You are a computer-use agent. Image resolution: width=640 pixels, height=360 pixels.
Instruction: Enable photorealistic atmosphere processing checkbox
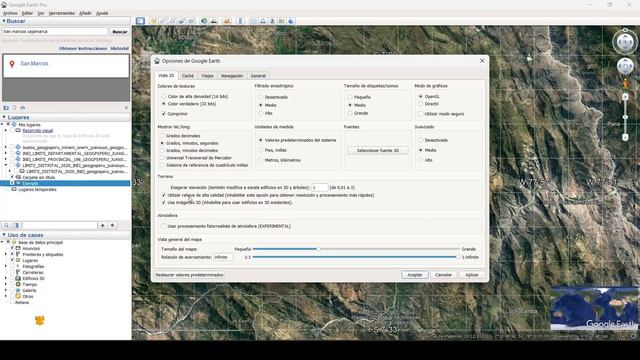click(x=164, y=226)
